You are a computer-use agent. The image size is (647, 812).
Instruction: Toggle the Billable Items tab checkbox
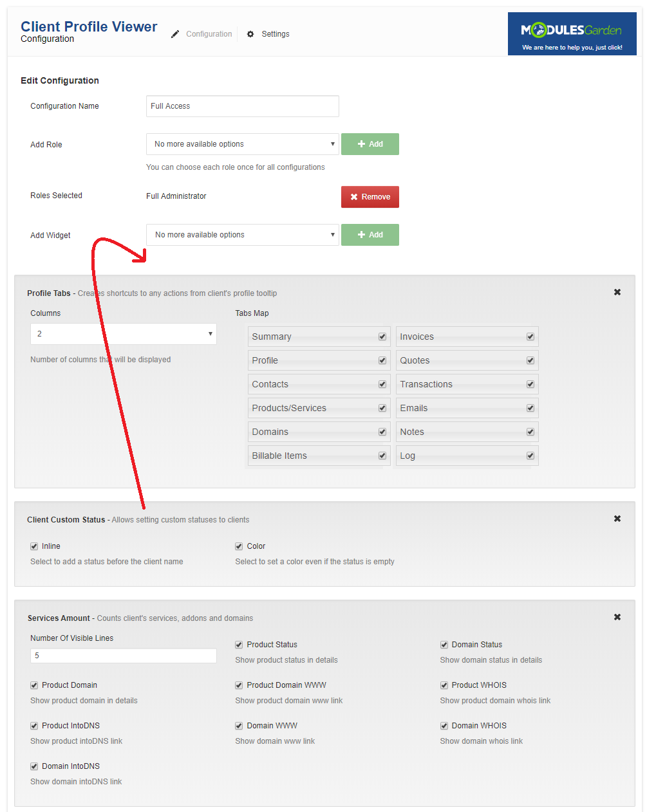pyautogui.click(x=382, y=456)
